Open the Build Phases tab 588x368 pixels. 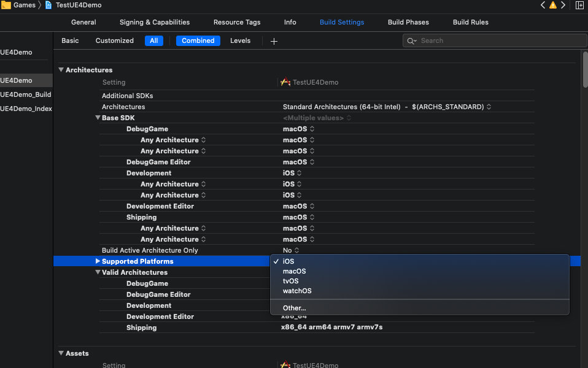coord(408,22)
